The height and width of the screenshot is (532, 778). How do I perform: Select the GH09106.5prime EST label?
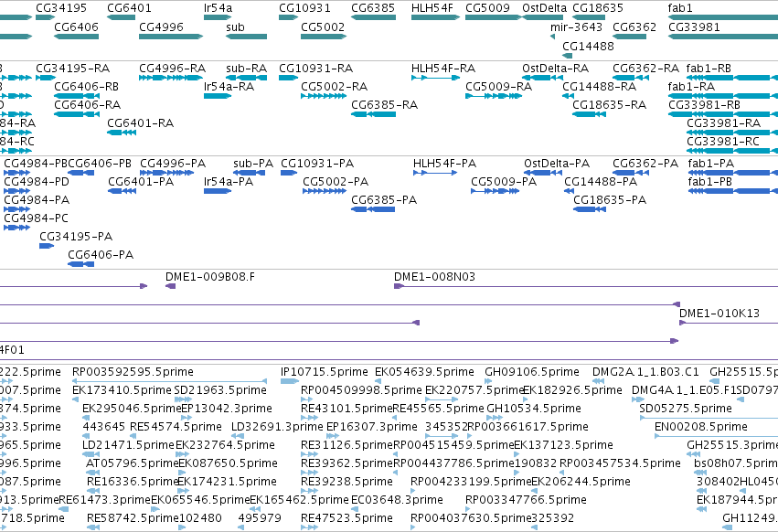pyautogui.click(x=532, y=372)
